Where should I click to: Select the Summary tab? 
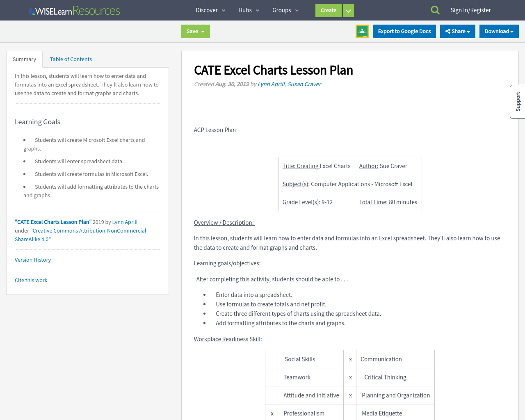click(x=24, y=59)
